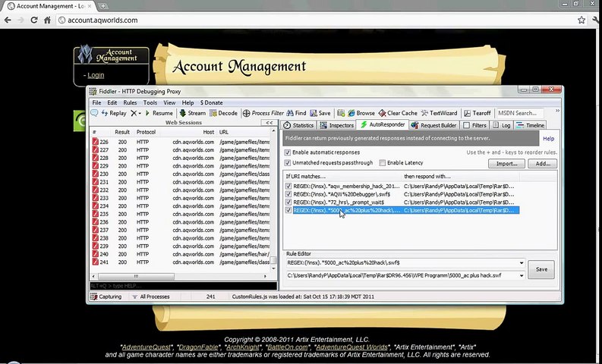Screen dimensions: 602x364
Task: Open the Edit menu in Fiddler
Action: pos(112,103)
